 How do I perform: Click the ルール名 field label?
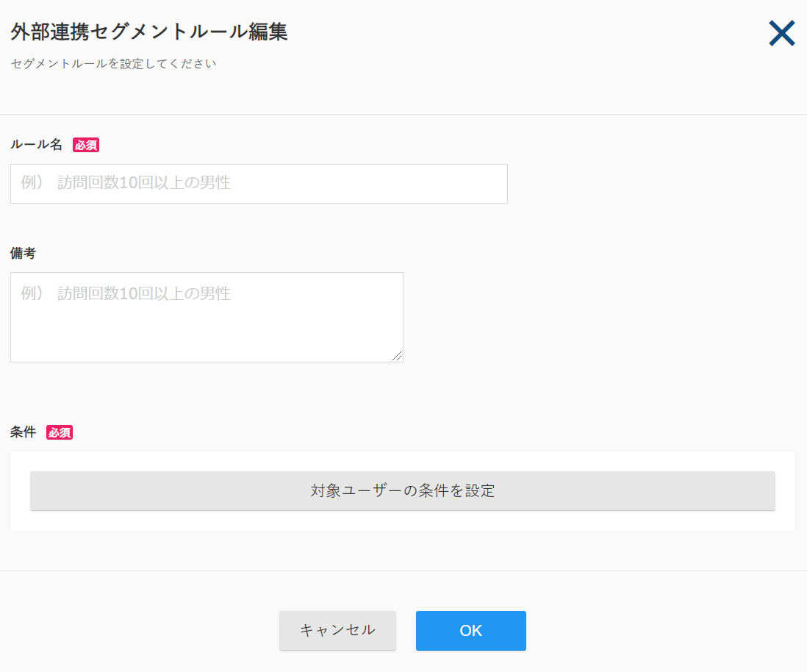point(36,145)
